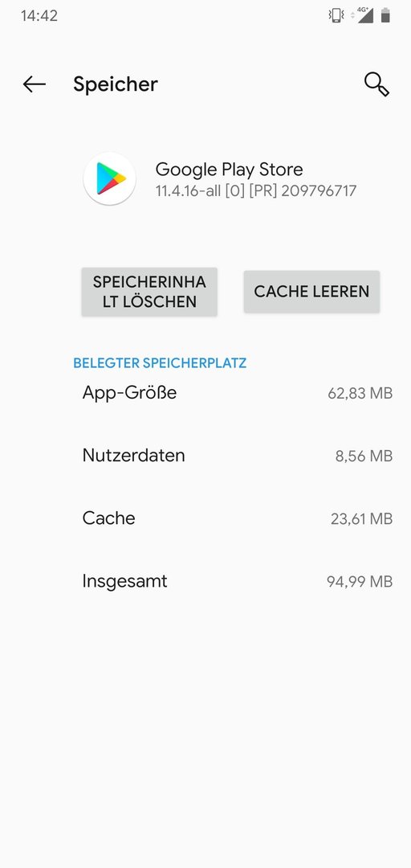Tap the Google Play Store app name
The image size is (411, 868).
pyautogui.click(x=229, y=170)
